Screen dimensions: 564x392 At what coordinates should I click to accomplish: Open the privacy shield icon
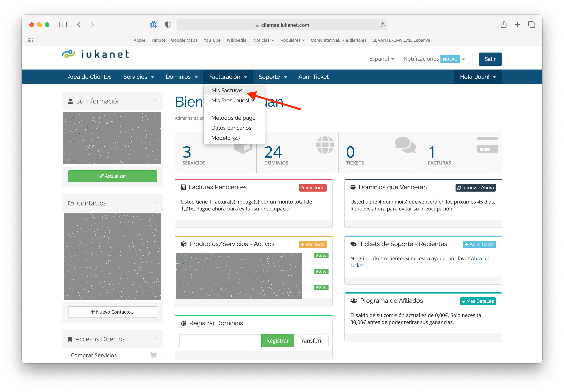point(168,25)
